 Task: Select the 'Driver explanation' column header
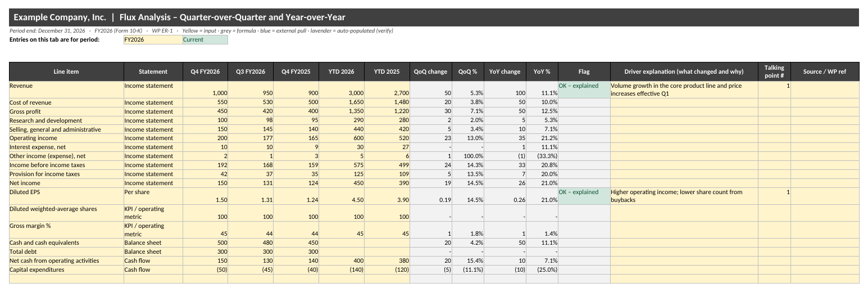pyautogui.click(x=684, y=71)
